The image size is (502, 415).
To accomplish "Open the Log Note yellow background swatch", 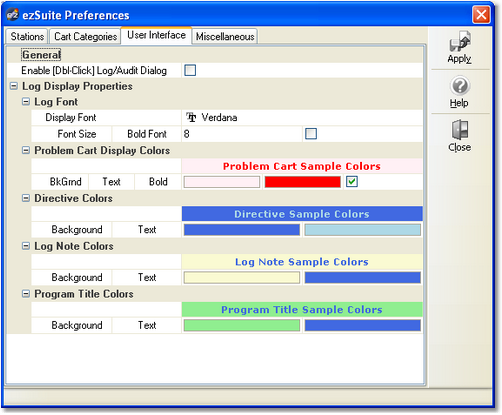I will (x=242, y=278).
